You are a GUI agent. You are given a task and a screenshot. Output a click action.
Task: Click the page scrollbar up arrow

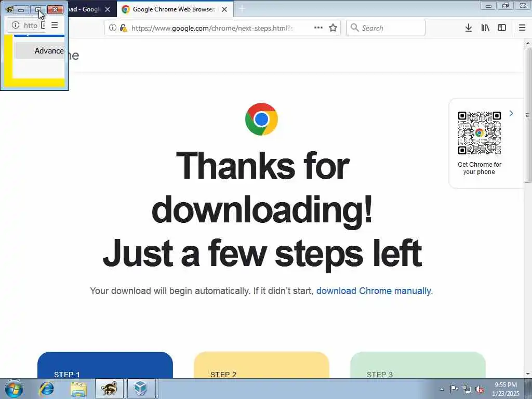(528, 43)
